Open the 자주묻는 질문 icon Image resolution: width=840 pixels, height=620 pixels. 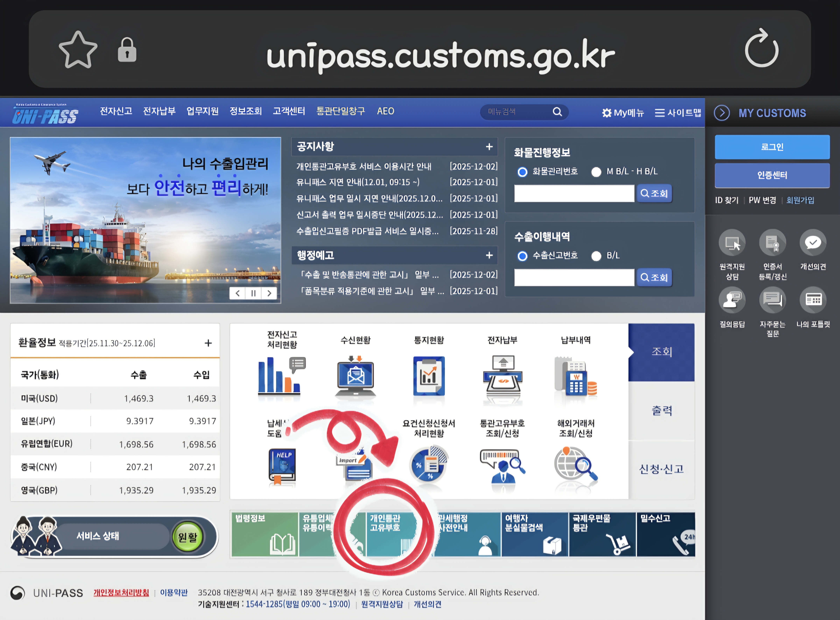[772, 300]
